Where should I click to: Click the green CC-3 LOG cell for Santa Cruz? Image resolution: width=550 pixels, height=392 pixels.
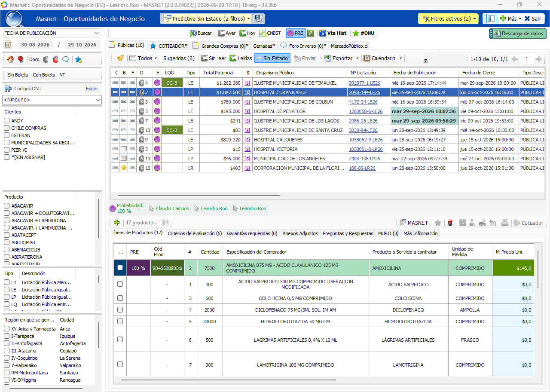coord(172,130)
